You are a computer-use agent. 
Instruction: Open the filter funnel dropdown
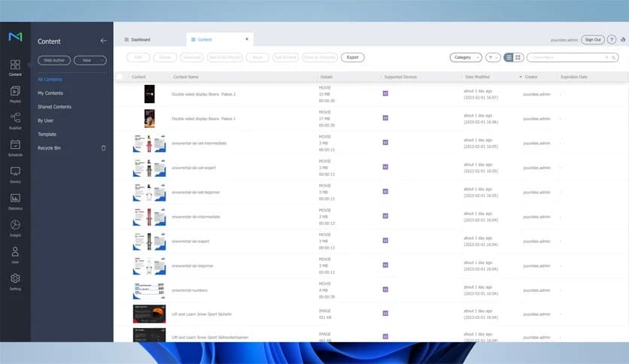493,57
